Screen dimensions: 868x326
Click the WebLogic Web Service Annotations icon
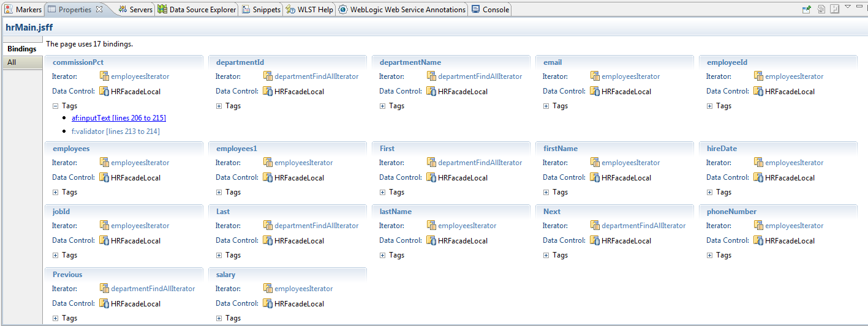coord(342,9)
